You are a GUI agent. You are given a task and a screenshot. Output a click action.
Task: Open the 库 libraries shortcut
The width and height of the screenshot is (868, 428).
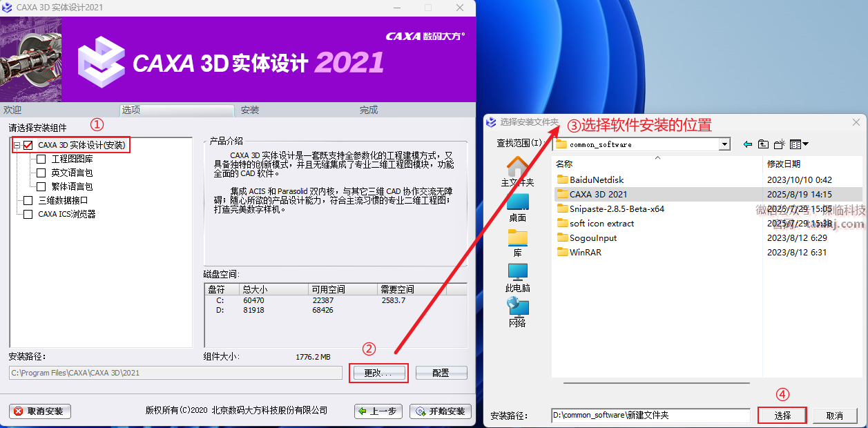[x=517, y=243]
